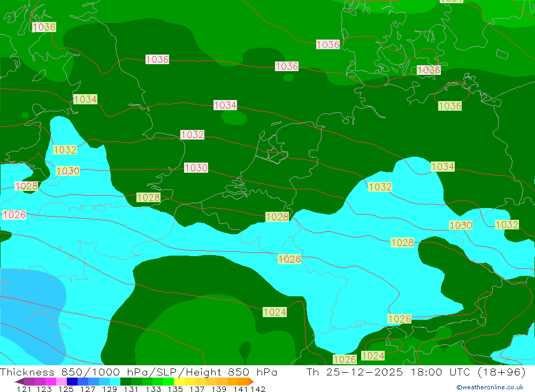Click legend value 137
The height and width of the screenshot is (392, 535).
click(x=197, y=389)
